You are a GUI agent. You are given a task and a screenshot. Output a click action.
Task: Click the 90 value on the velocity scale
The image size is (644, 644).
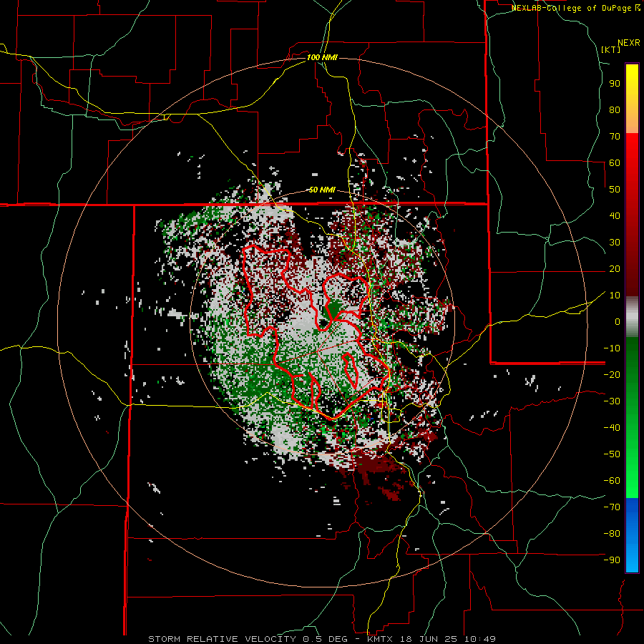click(x=615, y=84)
